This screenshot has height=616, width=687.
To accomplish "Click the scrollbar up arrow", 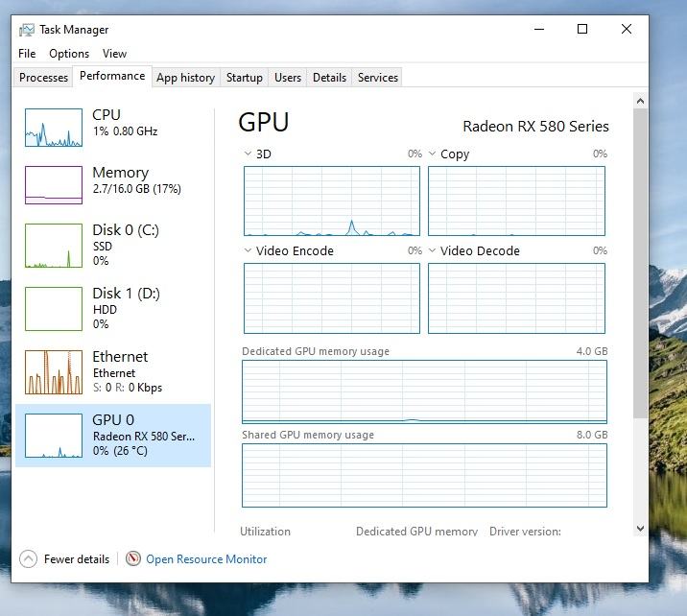I will pos(640,101).
